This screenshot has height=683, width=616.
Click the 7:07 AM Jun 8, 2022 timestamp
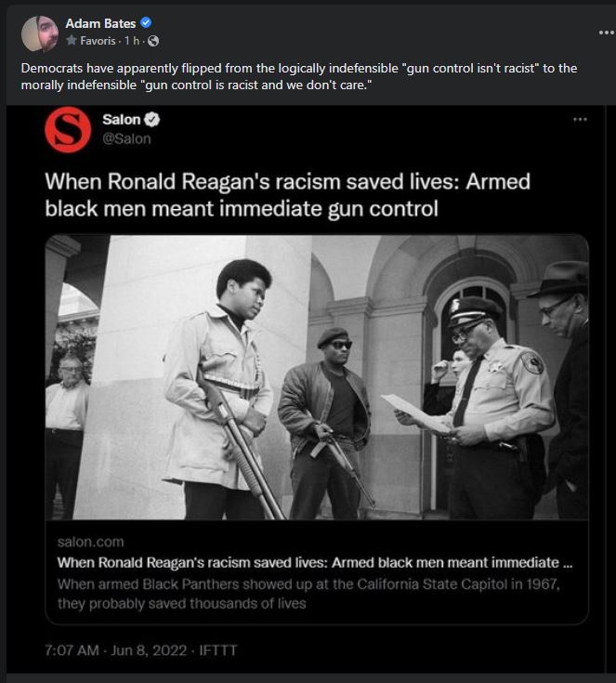[x=116, y=650]
